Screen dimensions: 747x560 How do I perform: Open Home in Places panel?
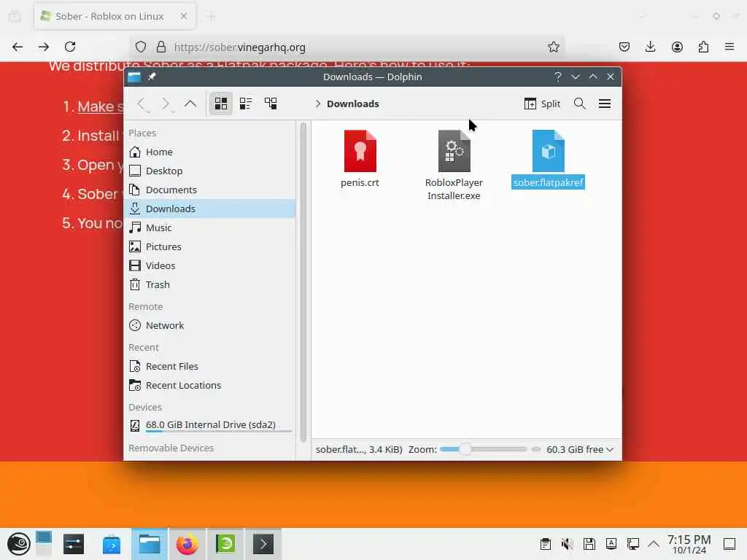[x=210, y=152]
